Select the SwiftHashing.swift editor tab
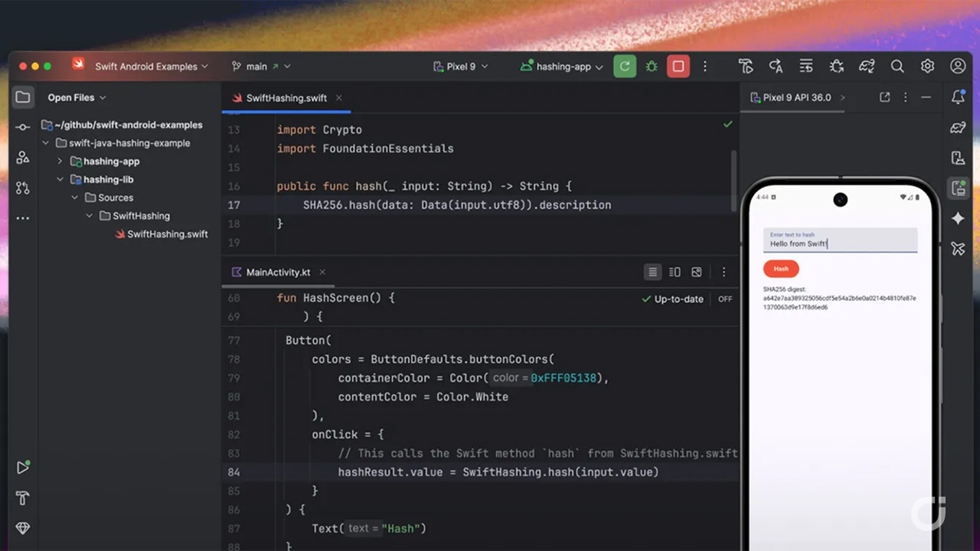 tap(286, 98)
